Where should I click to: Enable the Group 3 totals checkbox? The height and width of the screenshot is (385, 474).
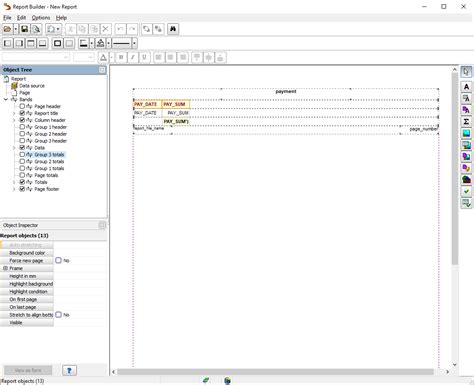pyautogui.click(x=22, y=154)
